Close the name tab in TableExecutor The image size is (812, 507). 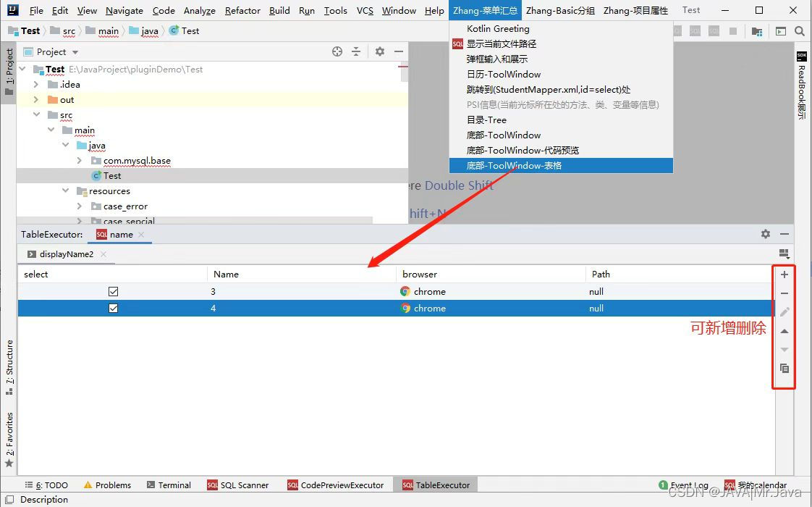141,235
